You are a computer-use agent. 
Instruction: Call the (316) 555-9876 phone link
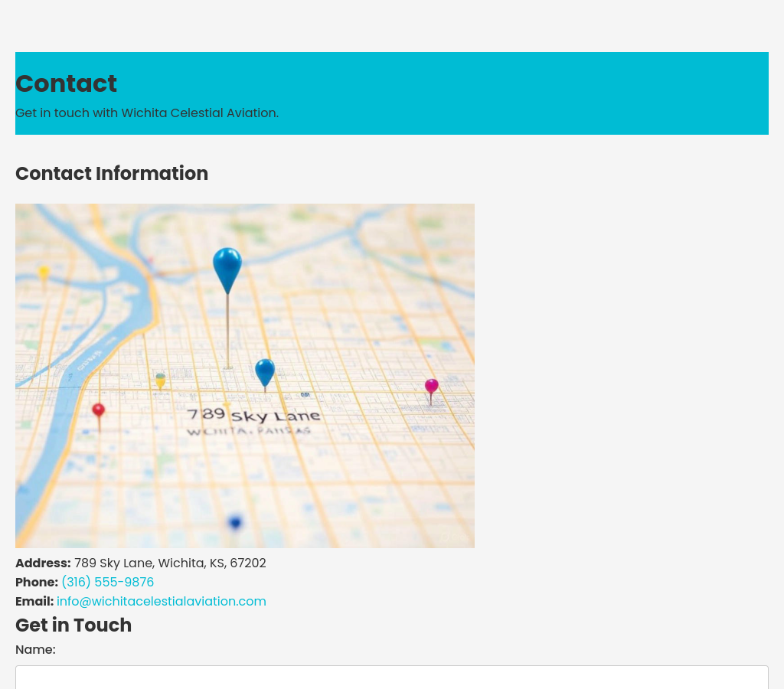click(107, 583)
